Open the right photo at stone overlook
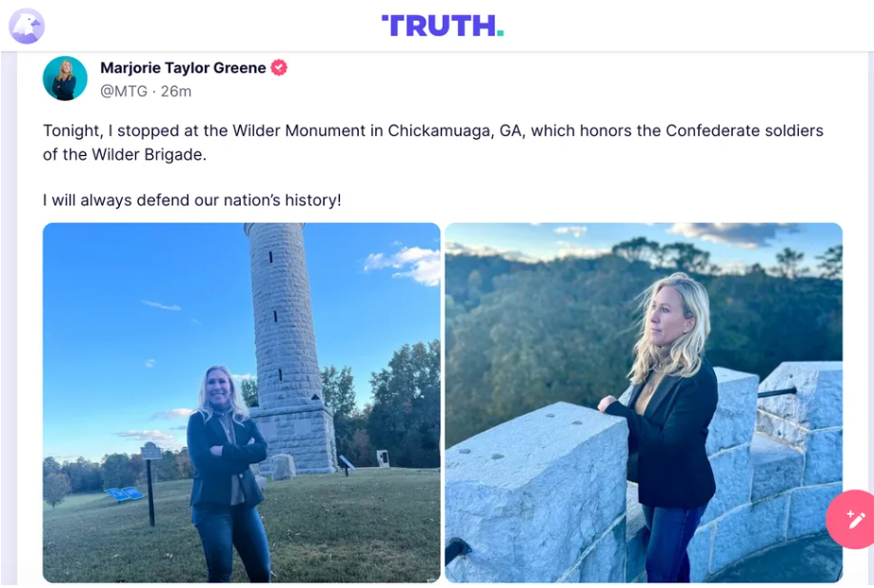Image resolution: width=874 pixels, height=588 pixels. [644, 402]
